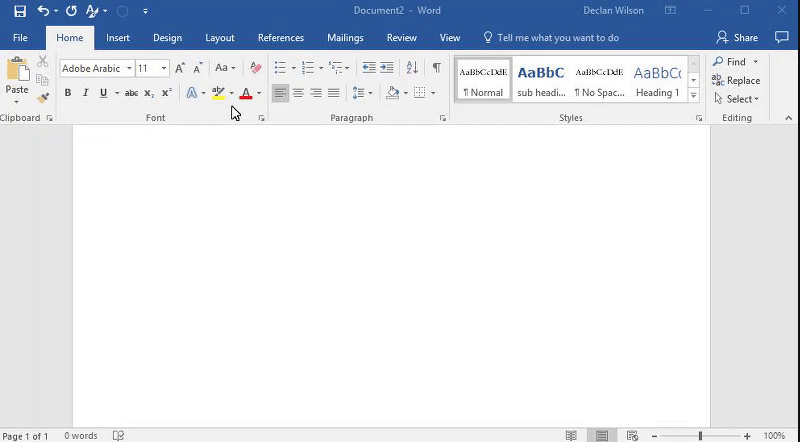Click the Save icon in the title bar
The image size is (800, 442).
point(20,11)
